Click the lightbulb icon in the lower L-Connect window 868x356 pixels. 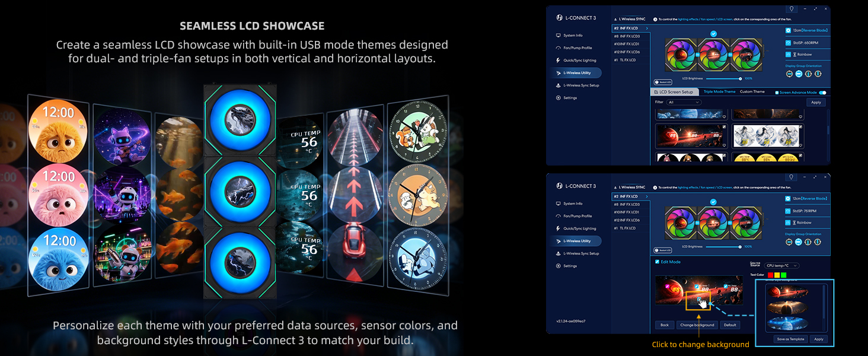pos(792,177)
